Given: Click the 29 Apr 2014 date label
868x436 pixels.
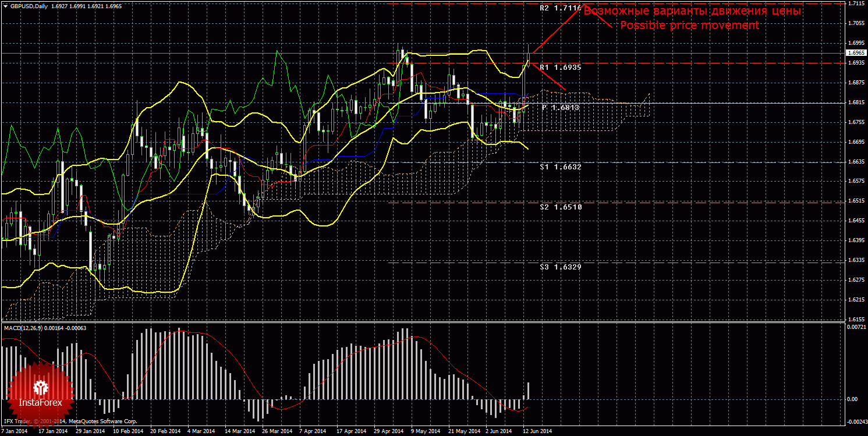Looking at the screenshot, I should 389,431.
